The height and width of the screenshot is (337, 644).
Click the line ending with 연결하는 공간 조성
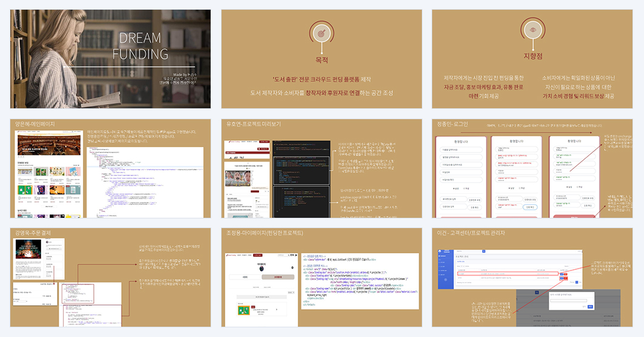(x=321, y=93)
